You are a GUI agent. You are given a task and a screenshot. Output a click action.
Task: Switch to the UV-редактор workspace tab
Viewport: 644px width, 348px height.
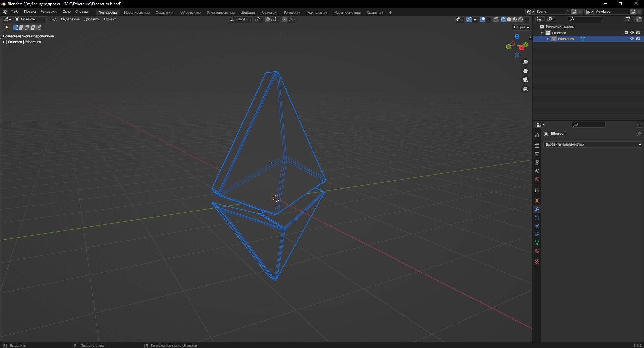(x=190, y=13)
